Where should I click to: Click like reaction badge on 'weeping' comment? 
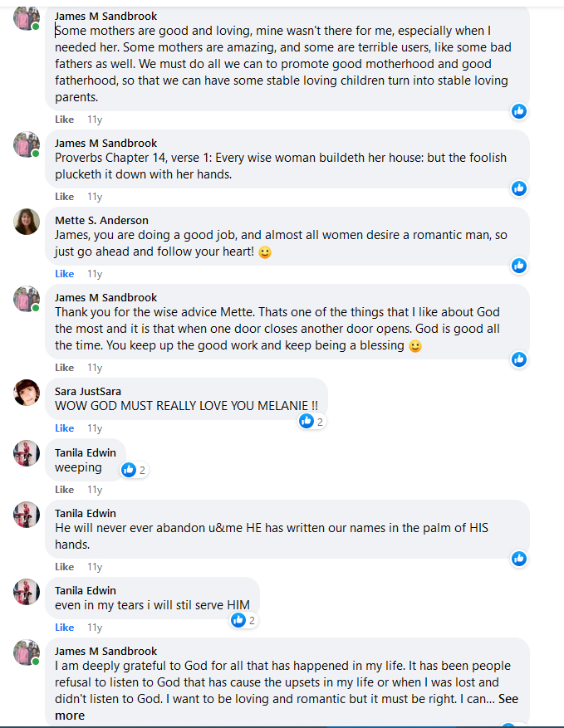point(134,470)
